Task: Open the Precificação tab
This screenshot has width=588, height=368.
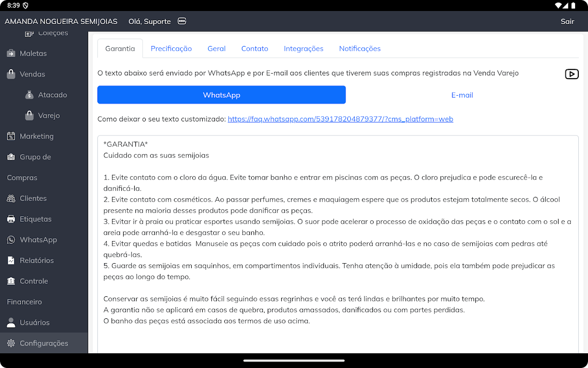Action: (x=171, y=48)
